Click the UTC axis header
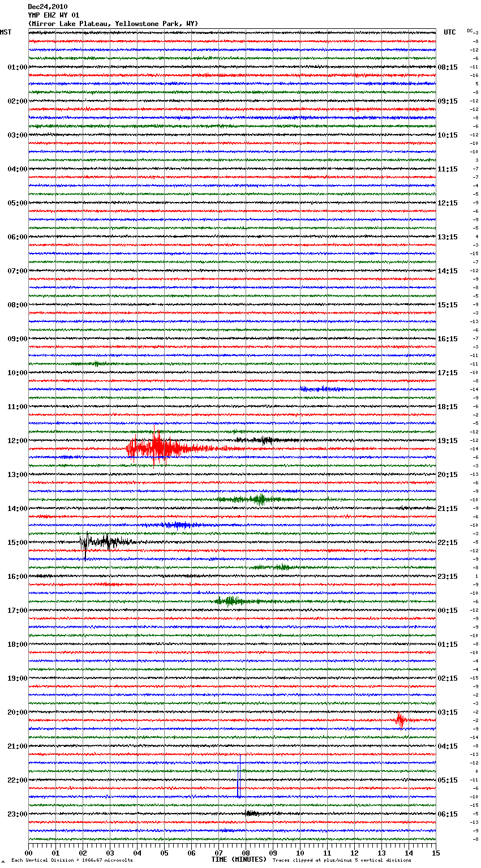 (450, 32)
